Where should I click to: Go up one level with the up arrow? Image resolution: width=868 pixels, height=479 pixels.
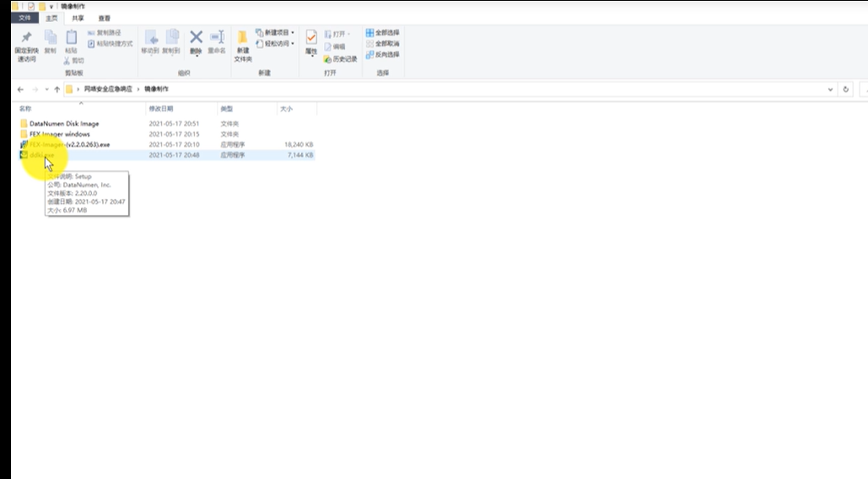tap(57, 89)
